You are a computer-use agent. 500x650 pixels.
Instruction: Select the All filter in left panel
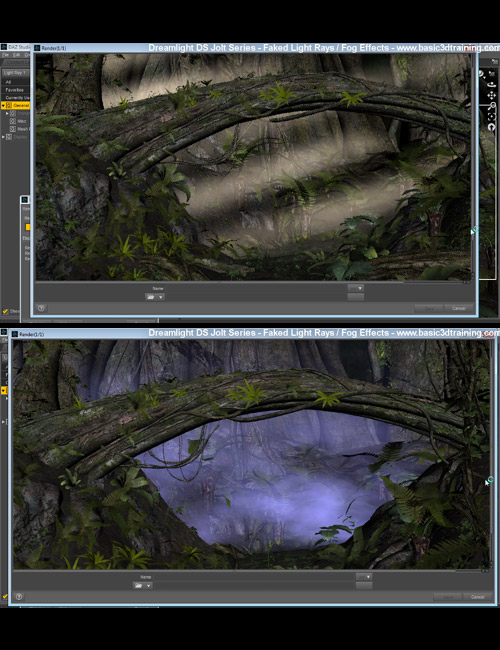click(15, 82)
